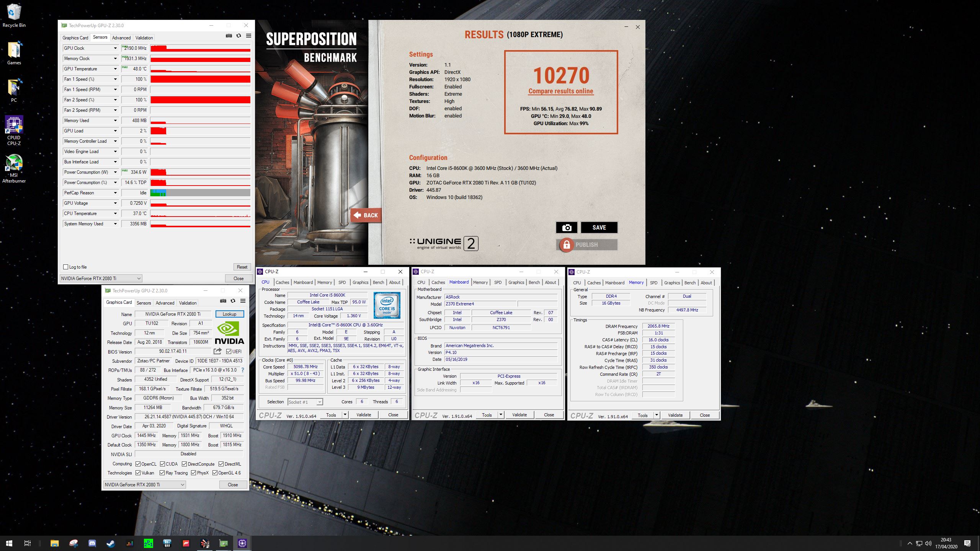Screen dimensions: 980x551
Task: Select the MSI Afterburner desktop shortcut
Action: 14,168
